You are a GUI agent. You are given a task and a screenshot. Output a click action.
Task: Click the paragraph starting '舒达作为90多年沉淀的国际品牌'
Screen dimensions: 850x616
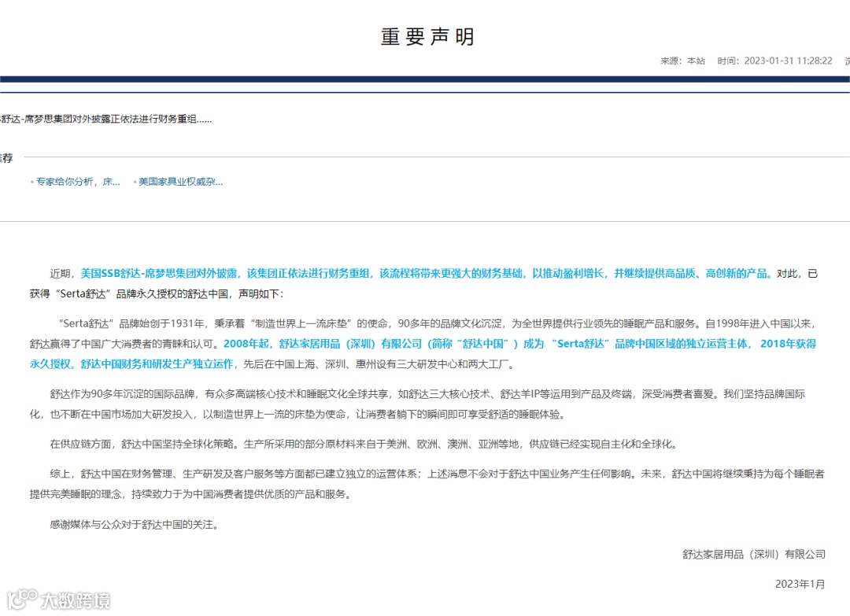point(417,404)
